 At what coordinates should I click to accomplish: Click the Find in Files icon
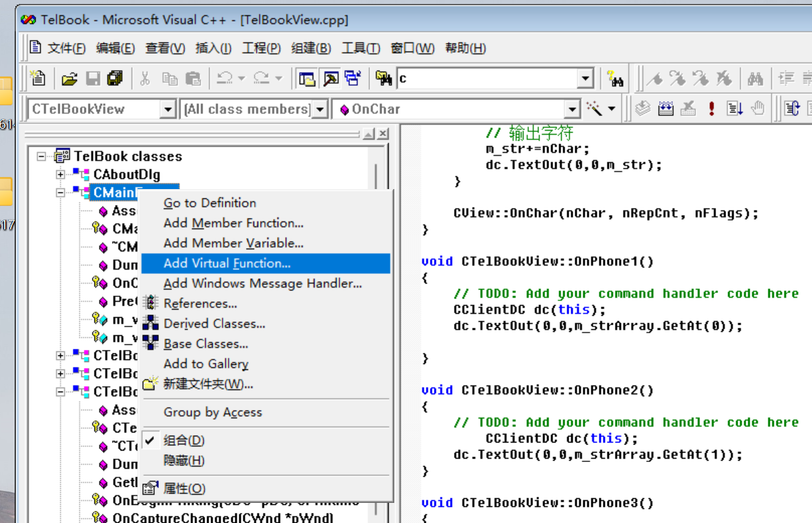point(384,78)
